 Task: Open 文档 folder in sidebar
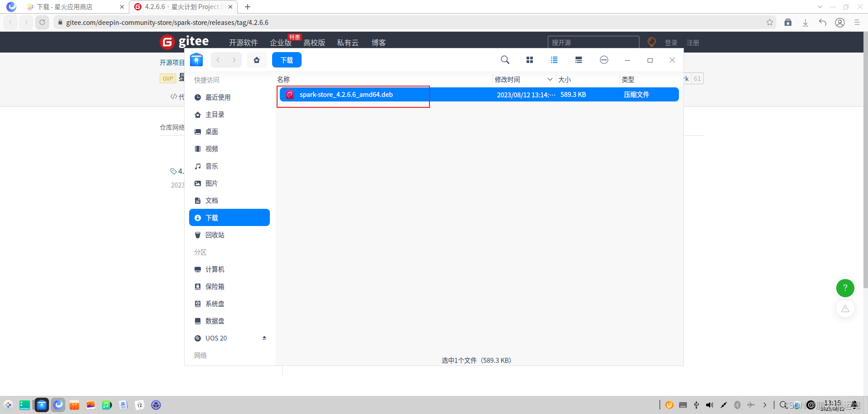click(x=229, y=201)
